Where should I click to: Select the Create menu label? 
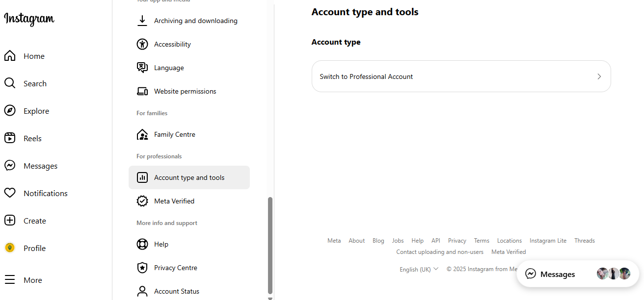tap(35, 221)
